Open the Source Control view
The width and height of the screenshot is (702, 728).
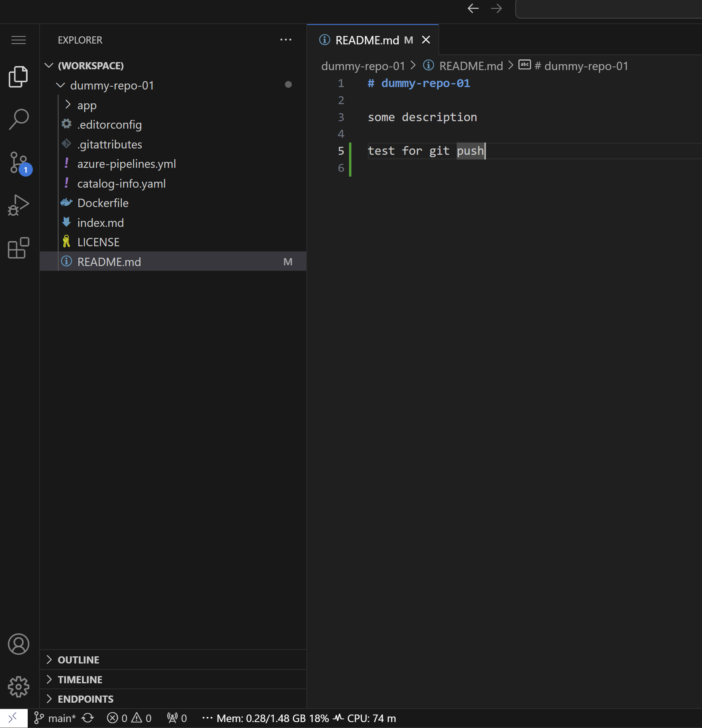coord(19,163)
